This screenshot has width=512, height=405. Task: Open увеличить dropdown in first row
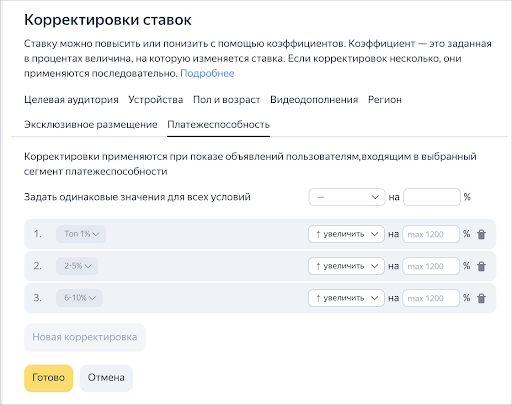[x=346, y=234]
